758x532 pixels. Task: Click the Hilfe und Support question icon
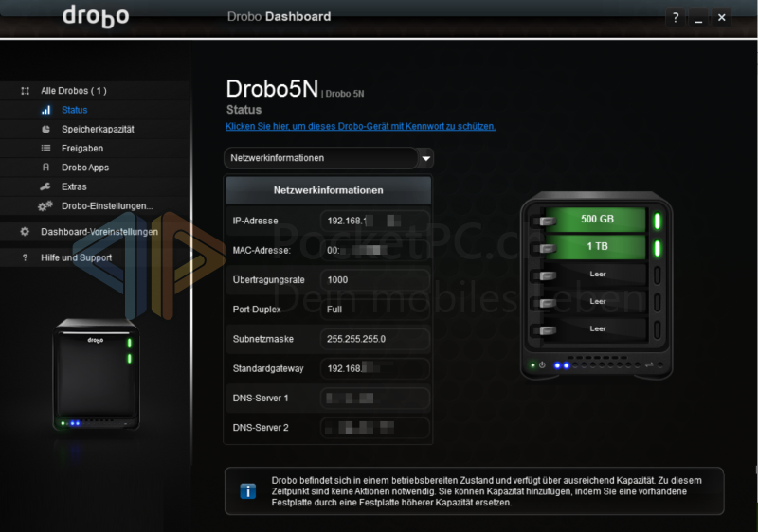(x=26, y=257)
